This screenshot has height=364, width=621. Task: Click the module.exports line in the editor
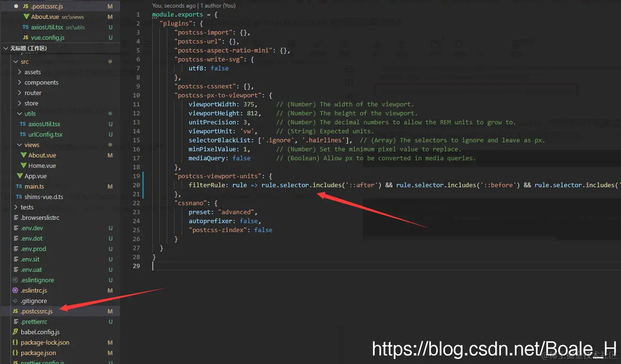[184, 15]
